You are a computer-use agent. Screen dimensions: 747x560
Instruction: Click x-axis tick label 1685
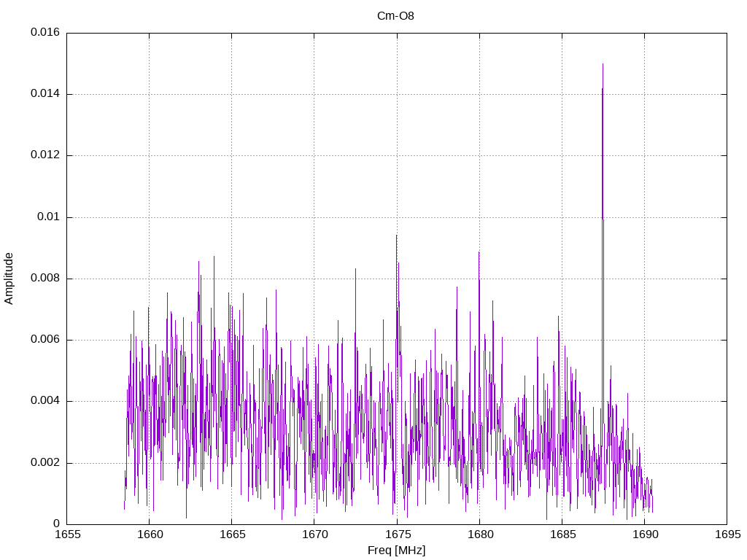(562, 534)
